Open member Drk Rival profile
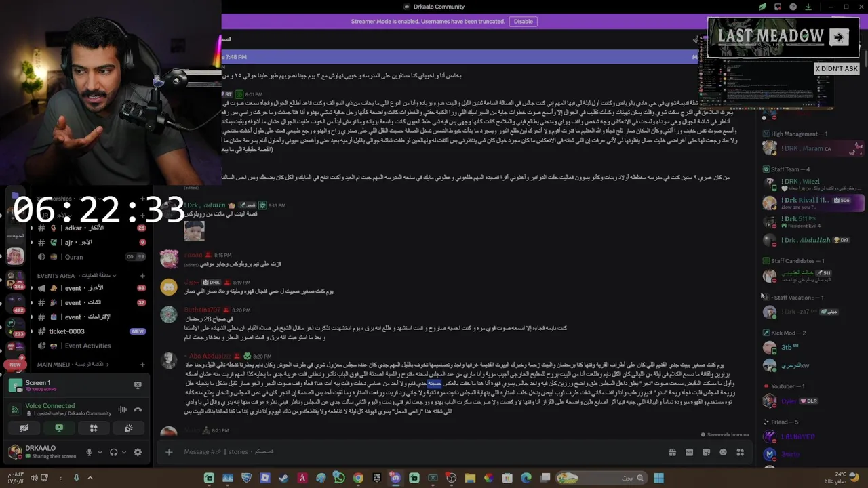This screenshot has height=488, width=868. pyautogui.click(x=812, y=203)
